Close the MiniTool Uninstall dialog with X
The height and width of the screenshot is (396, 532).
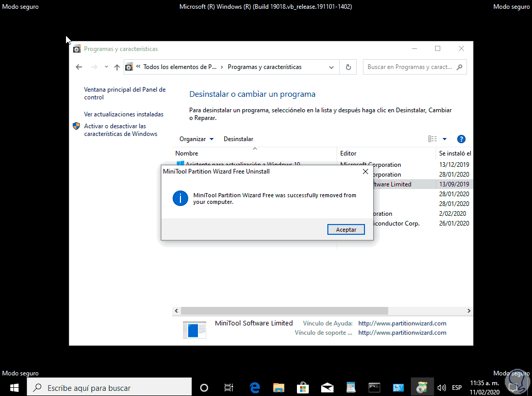[365, 171]
